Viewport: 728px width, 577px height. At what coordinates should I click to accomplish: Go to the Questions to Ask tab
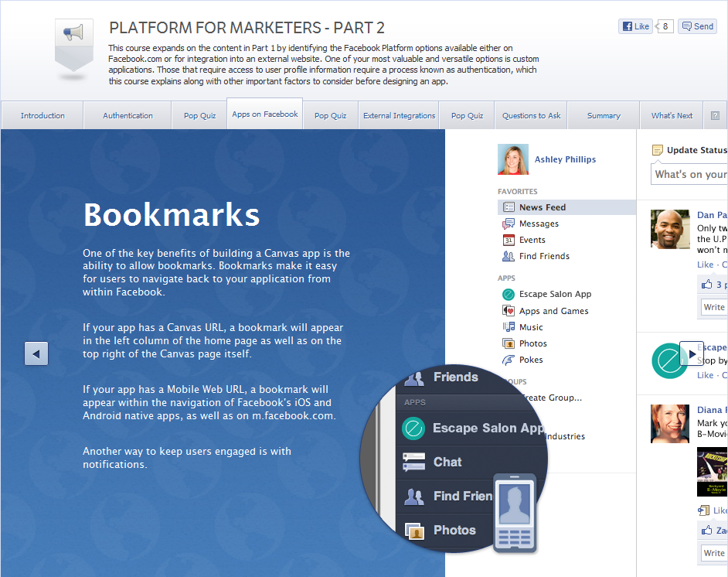click(x=531, y=116)
